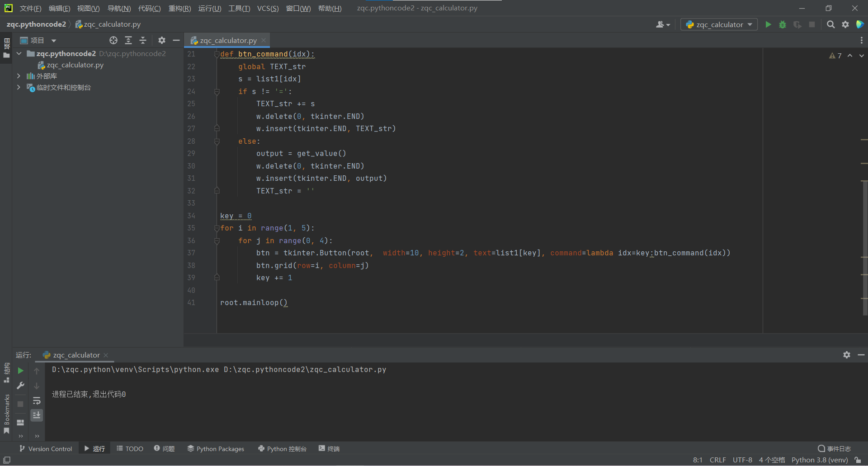The width and height of the screenshot is (868, 466).
Task: Click the wrench icon in run panel
Action: pos(20,386)
